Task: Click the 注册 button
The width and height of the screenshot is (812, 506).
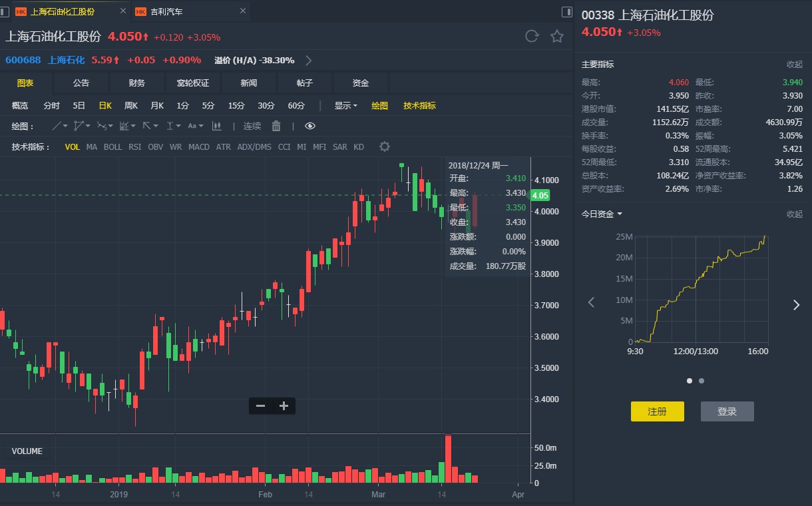Action: [657, 411]
